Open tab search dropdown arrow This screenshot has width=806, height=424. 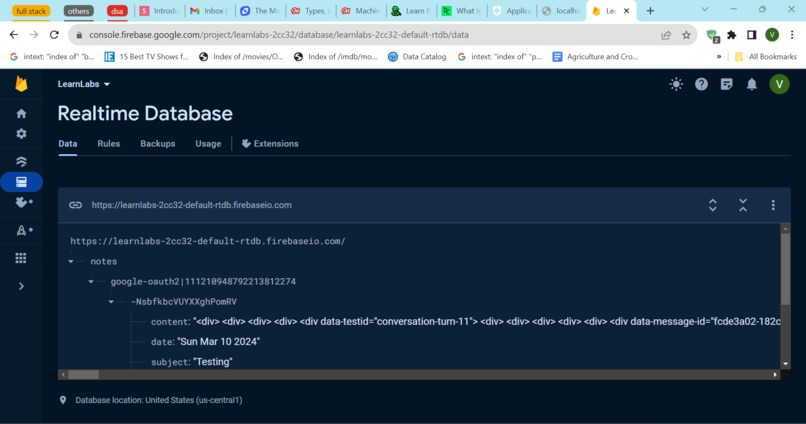coord(705,10)
